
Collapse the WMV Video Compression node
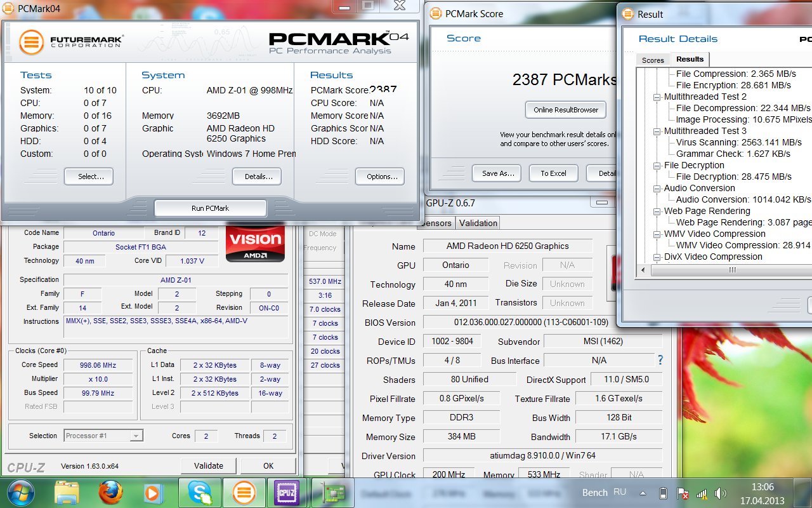657,234
